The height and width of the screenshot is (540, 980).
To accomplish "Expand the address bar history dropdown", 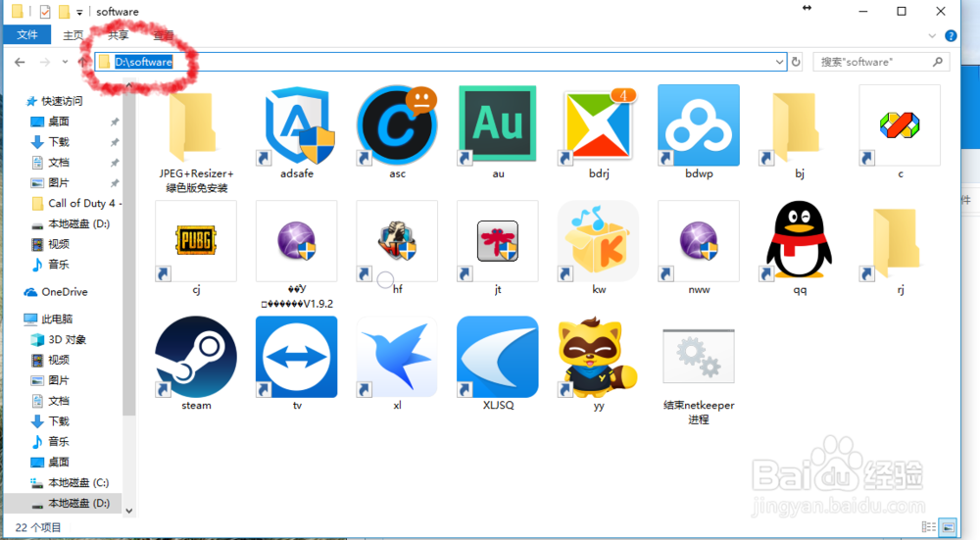I will click(x=779, y=62).
